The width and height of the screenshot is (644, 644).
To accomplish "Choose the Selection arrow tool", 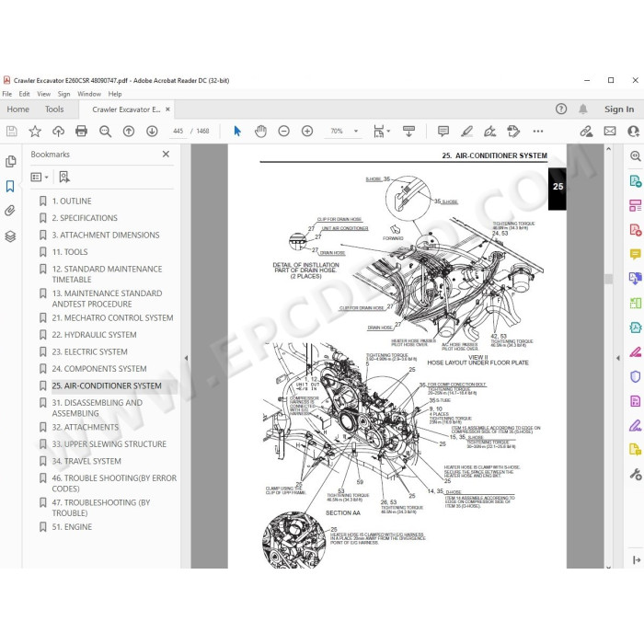I will click(237, 131).
